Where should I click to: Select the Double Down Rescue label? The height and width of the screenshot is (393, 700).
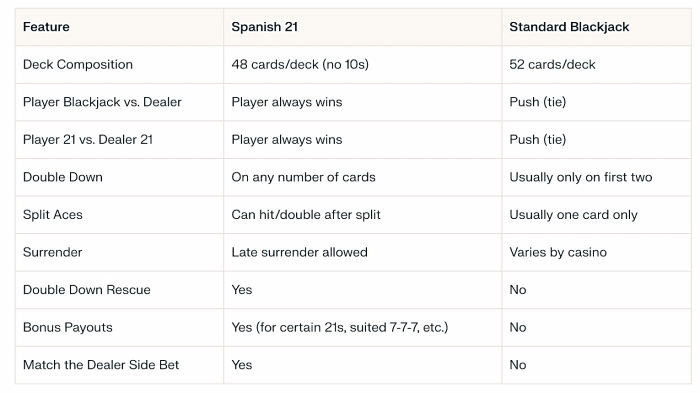[87, 289]
